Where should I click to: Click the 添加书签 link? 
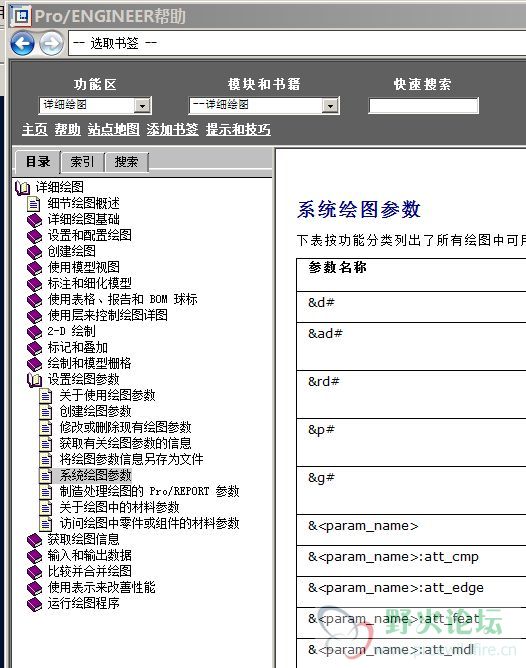172,129
